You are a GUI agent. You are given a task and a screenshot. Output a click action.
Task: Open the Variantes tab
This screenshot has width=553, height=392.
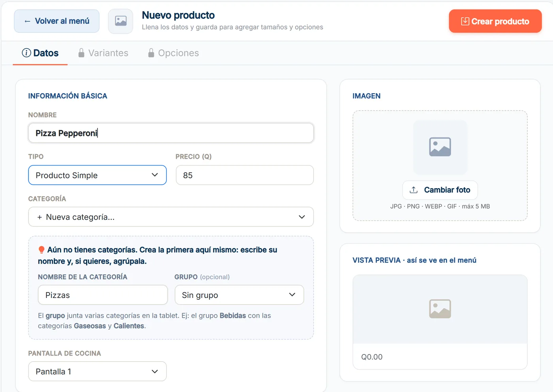103,53
